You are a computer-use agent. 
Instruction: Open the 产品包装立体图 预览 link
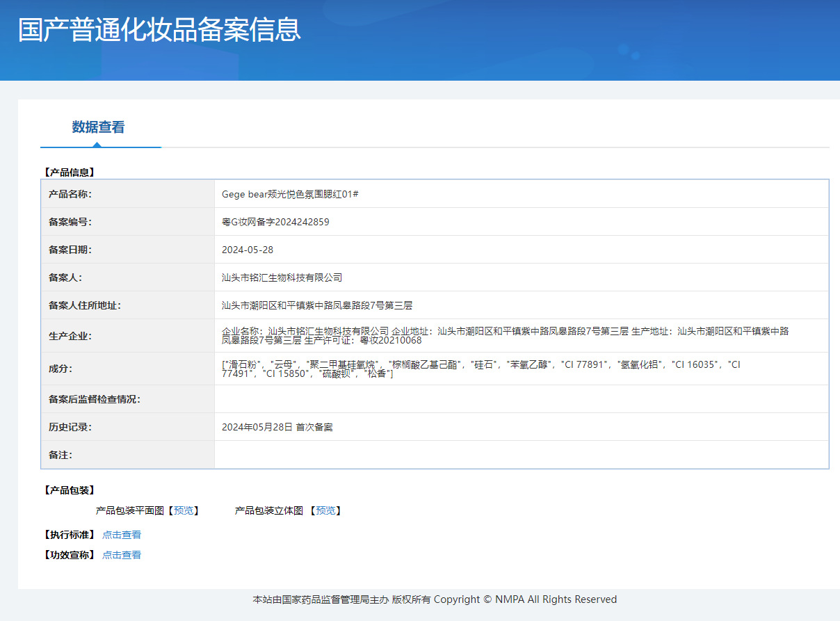pos(325,510)
